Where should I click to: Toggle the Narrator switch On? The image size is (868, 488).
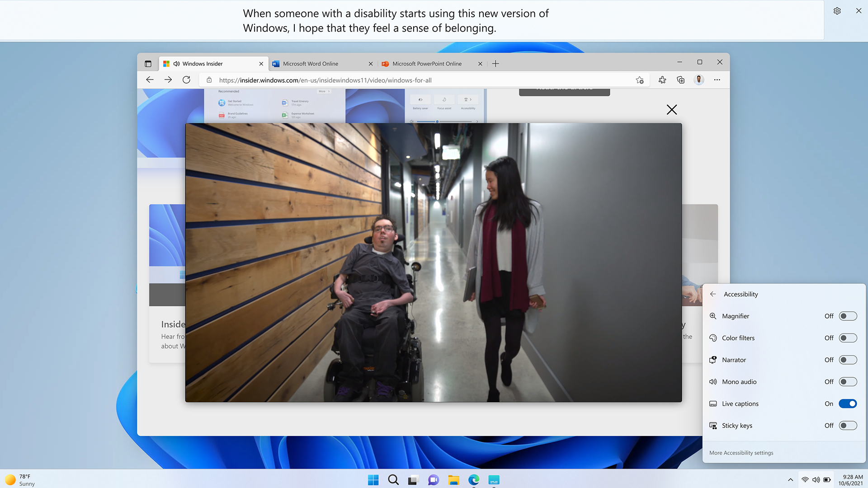[847, 359]
